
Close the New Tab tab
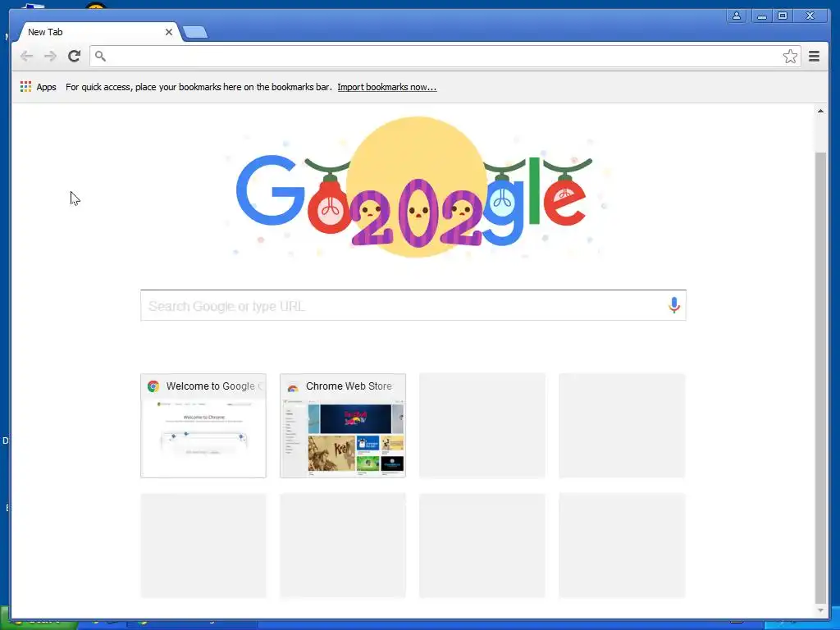169,32
